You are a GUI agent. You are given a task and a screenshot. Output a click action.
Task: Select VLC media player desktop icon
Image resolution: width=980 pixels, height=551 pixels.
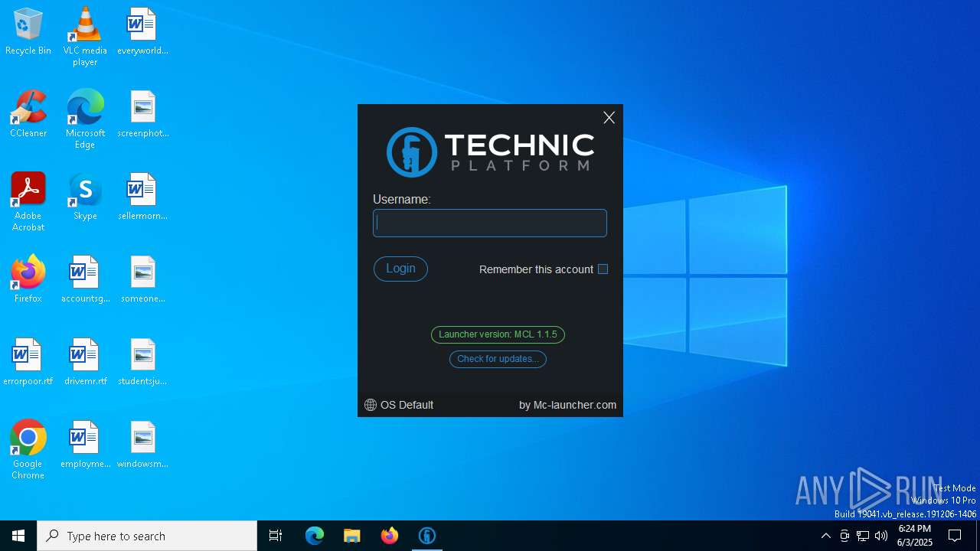[85, 37]
